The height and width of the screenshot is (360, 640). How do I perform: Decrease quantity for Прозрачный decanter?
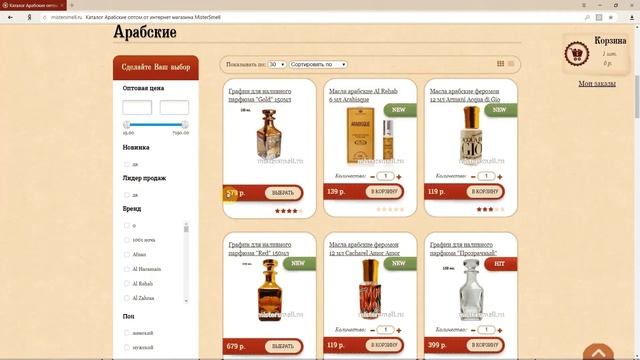tap(473, 330)
